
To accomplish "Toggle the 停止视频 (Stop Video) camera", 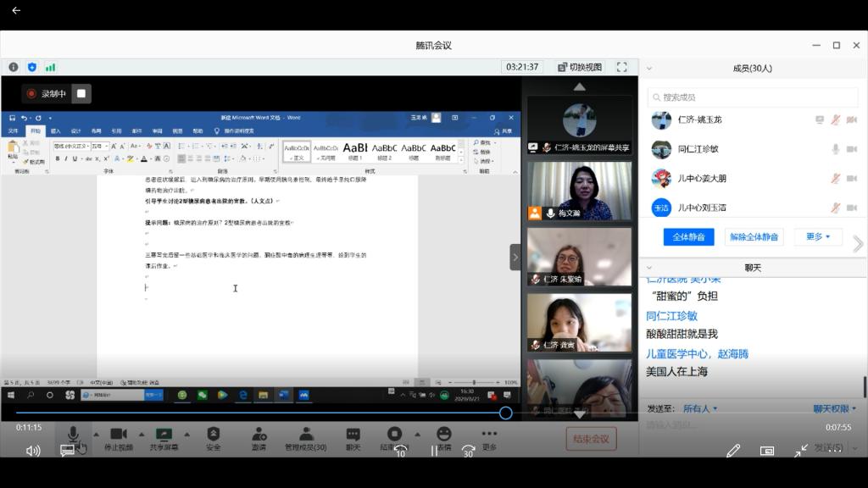I will tap(118, 435).
